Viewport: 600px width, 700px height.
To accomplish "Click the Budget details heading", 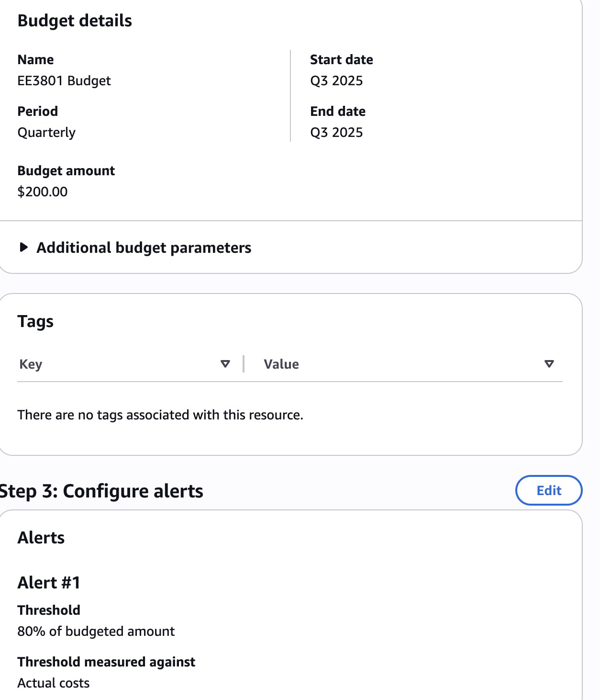I will point(75,21).
